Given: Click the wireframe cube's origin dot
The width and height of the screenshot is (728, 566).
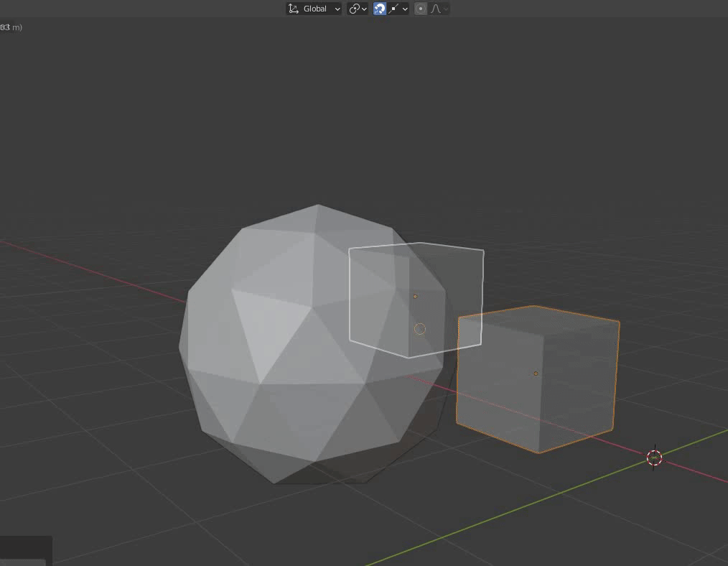Looking at the screenshot, I should tap(415, 296).
